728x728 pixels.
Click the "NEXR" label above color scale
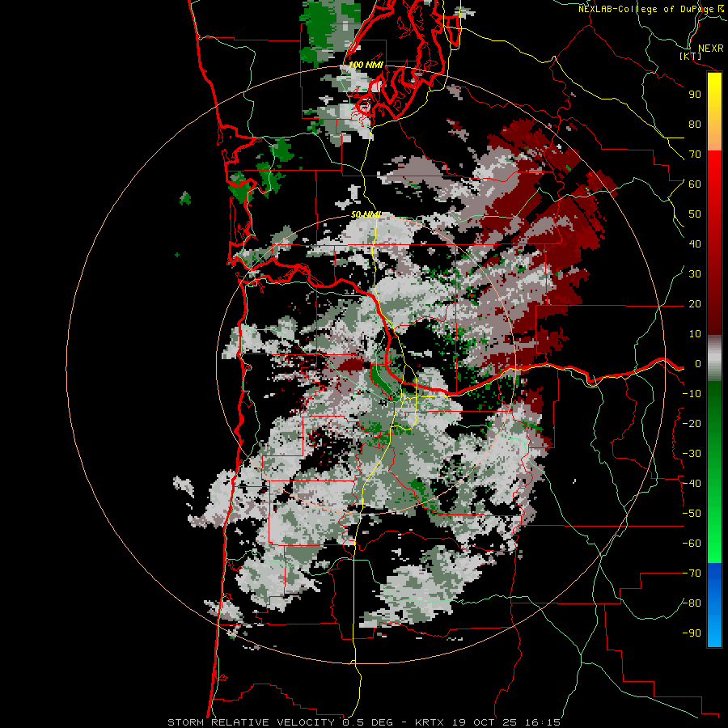coord(710,49)
